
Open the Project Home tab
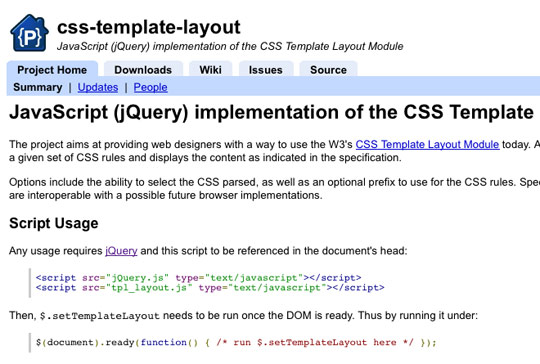click(52, 70)
